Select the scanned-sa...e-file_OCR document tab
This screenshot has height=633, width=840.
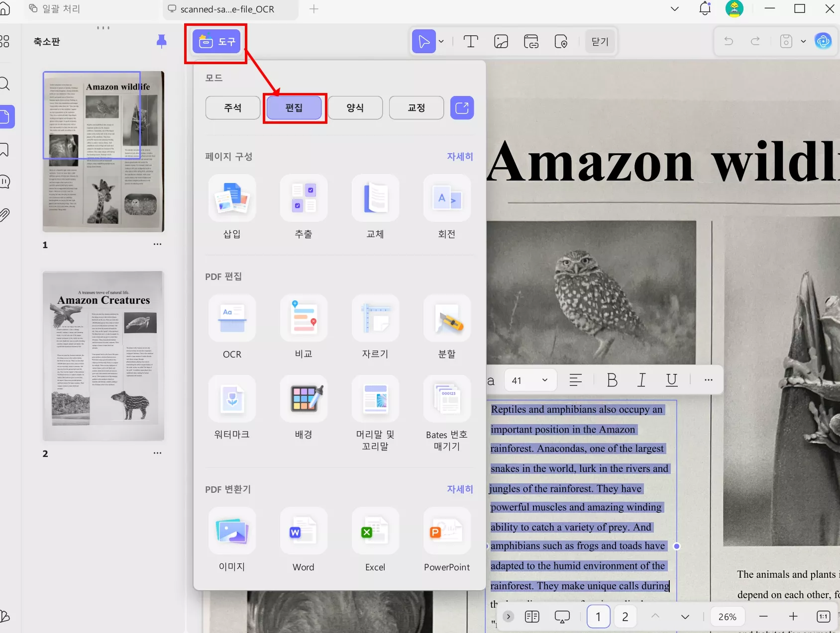pos(229,9)
